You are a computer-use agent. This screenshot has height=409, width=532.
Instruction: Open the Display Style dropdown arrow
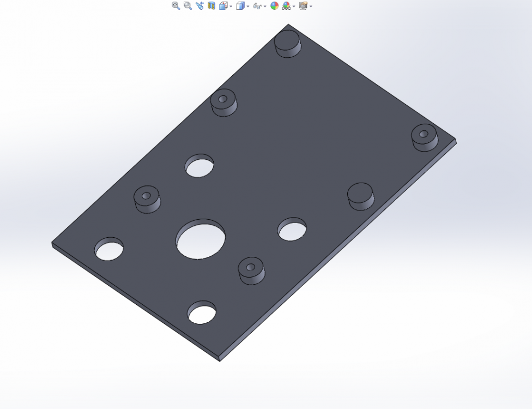[x=247, y=6]
